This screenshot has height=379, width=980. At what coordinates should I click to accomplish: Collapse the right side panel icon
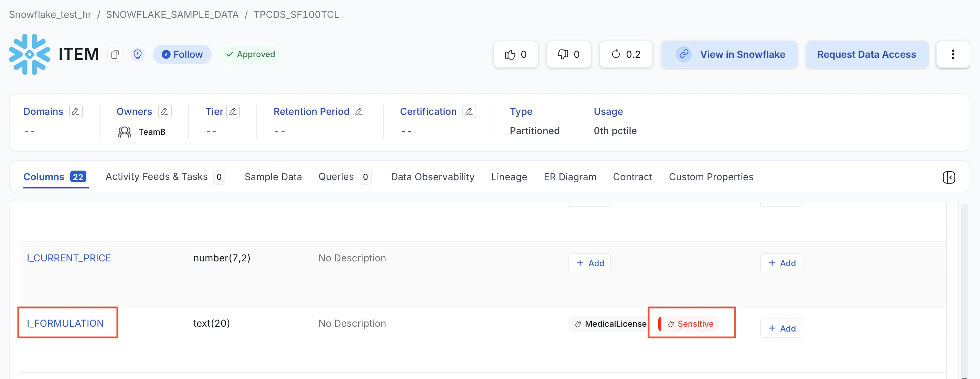pos(949,177)
